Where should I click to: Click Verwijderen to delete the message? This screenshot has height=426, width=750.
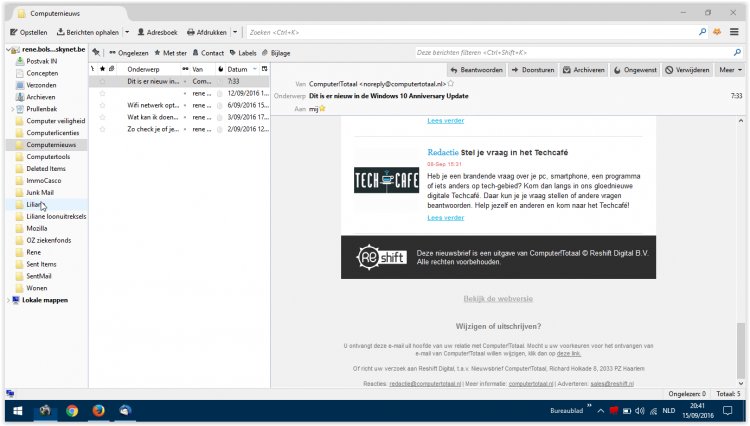686,70
